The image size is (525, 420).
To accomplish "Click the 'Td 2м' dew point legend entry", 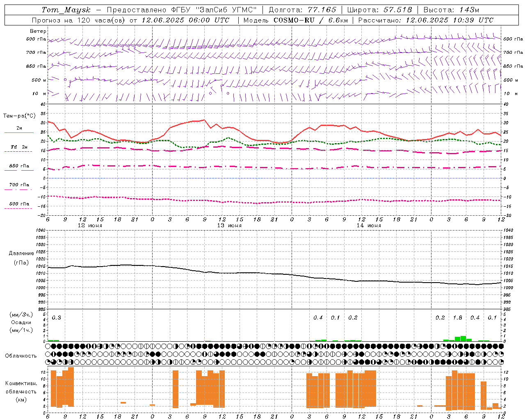I will click(x=19, y=146).
